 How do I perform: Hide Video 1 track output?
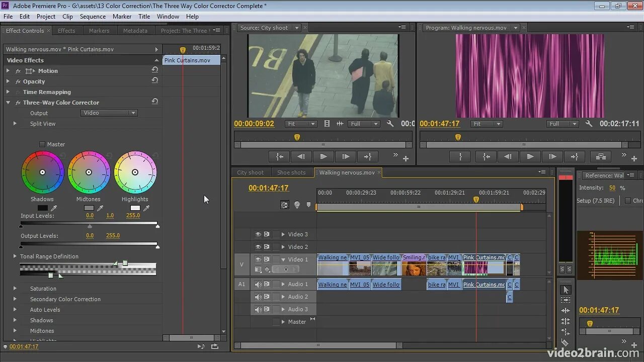[x=258, y=259]
